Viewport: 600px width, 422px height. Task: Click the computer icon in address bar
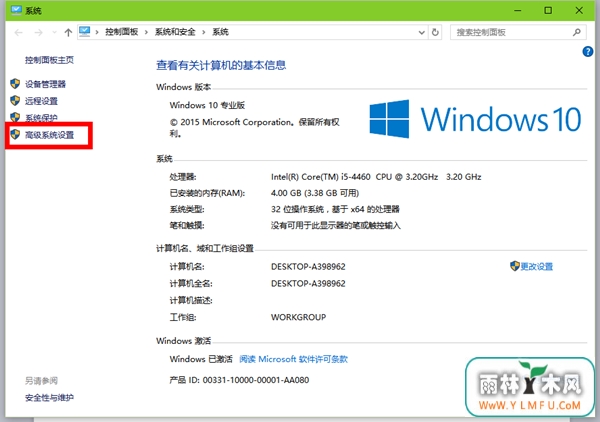pyautogui.click(x=85, y=32)
